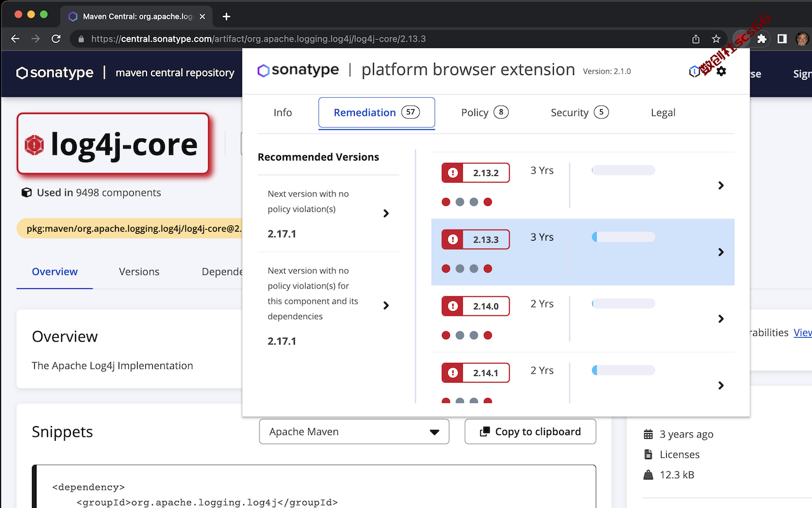The width and height of the screenshot is (812, 508).
Task: Switch to the Legal tab
Action: pos(663,112)
